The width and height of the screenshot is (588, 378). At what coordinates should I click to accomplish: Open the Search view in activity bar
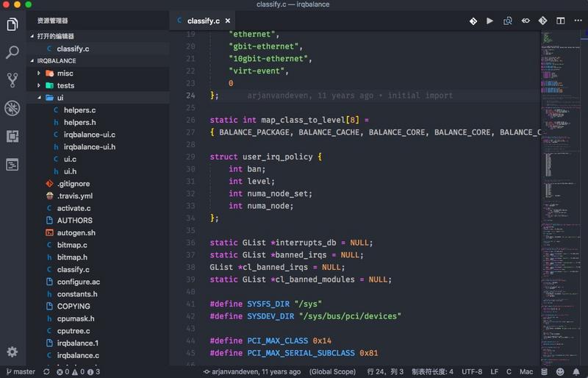pyautogui.click(x=12, y=52)
